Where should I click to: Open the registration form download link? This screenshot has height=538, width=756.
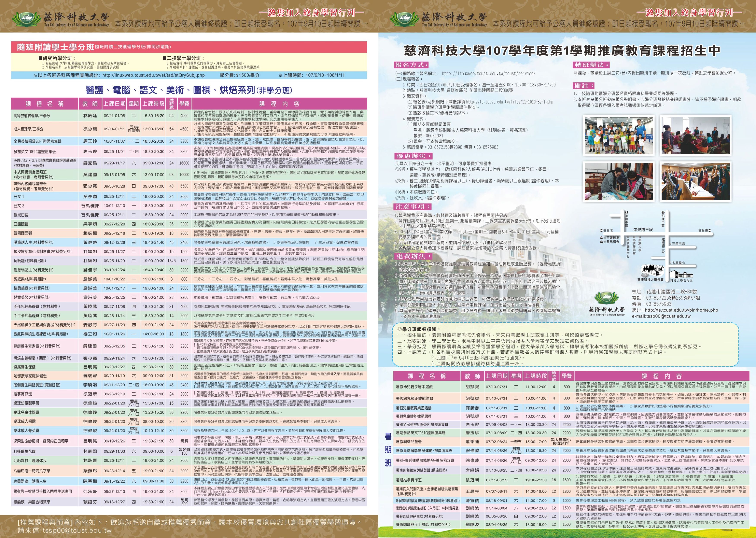(509, 102)
